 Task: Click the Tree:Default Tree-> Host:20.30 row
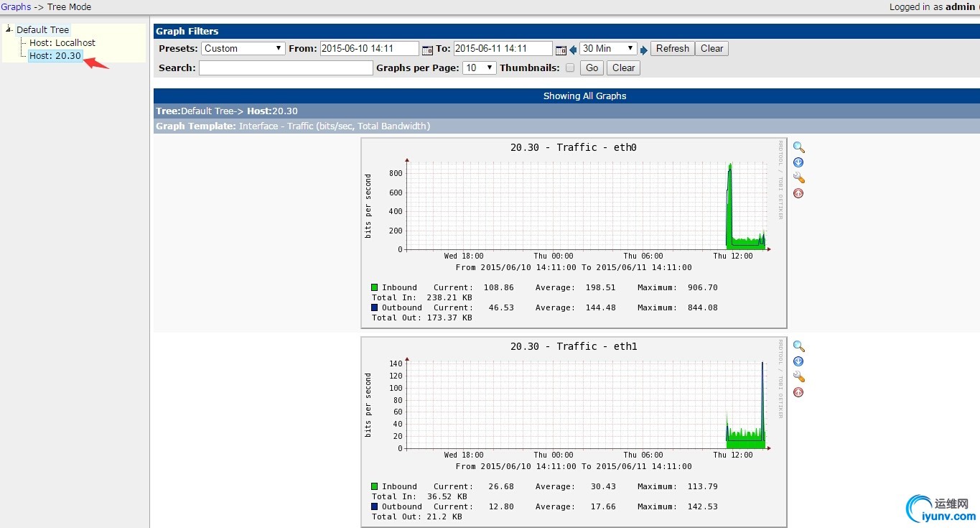pos(566,111)
